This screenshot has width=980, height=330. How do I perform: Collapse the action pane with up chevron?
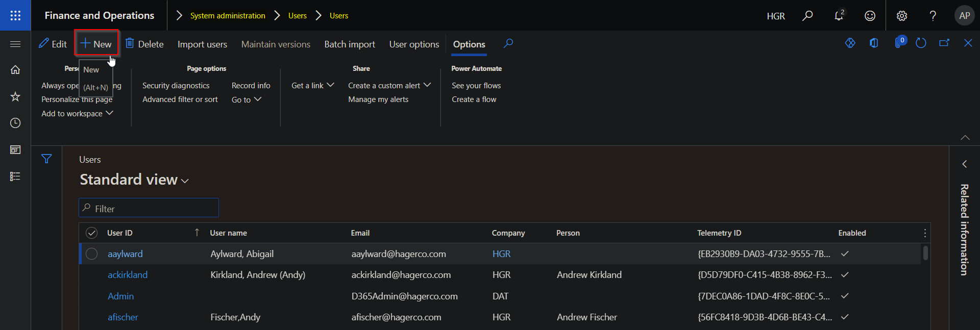[965, 137]
